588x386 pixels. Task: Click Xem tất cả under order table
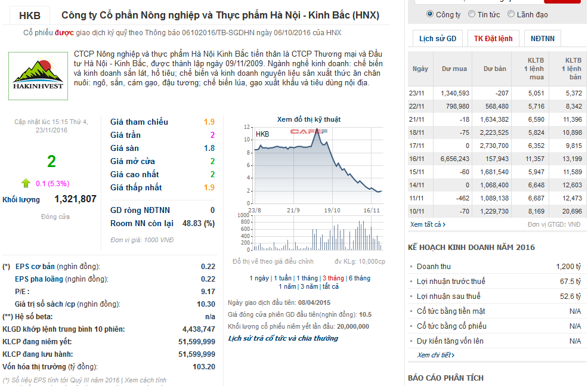click(428, 224)
